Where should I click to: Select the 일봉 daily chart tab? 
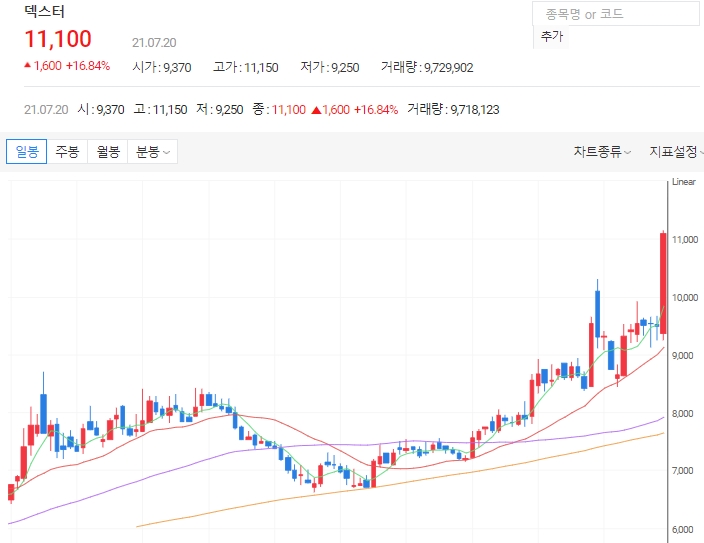pos(26,152)
